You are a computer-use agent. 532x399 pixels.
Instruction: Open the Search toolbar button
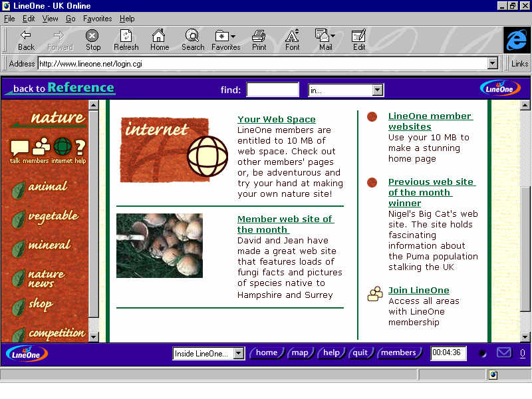tap(193, 41)
